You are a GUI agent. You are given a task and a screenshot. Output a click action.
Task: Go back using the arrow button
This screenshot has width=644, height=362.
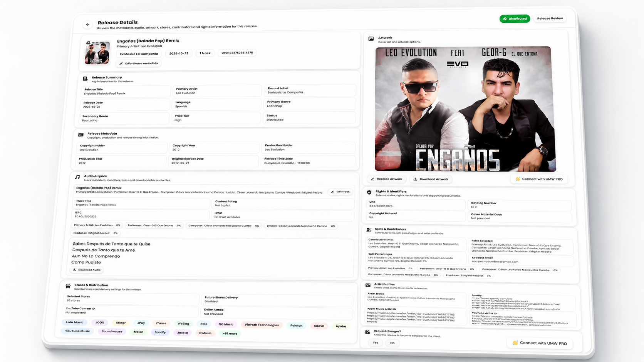coord(88,25)
